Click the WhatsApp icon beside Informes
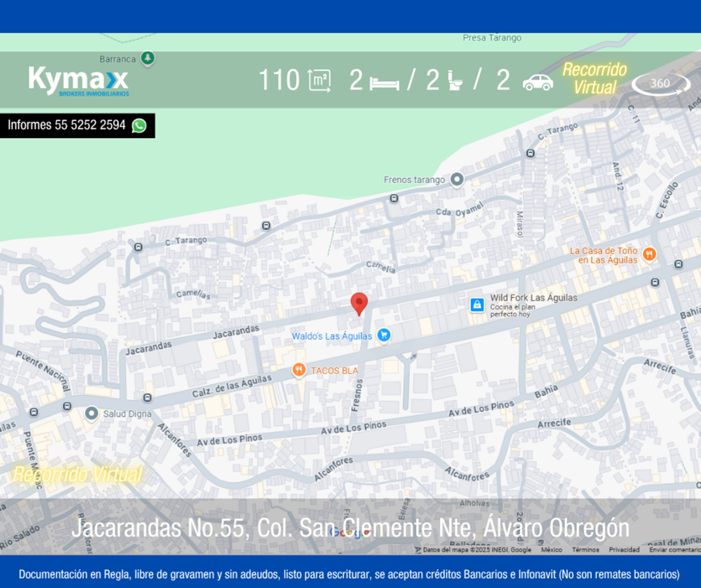 click(x=139, y=125)
